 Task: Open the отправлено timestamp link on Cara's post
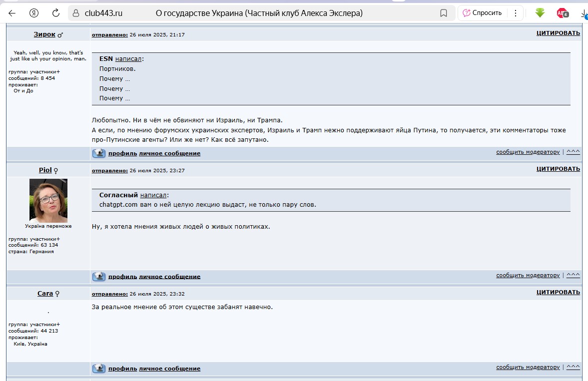(x=109, y=294)
